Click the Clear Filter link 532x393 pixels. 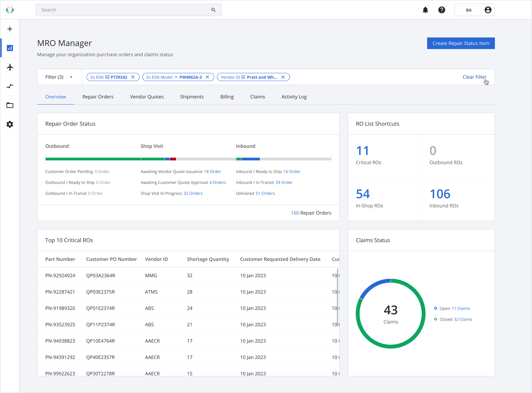click(x=474, y=77)
